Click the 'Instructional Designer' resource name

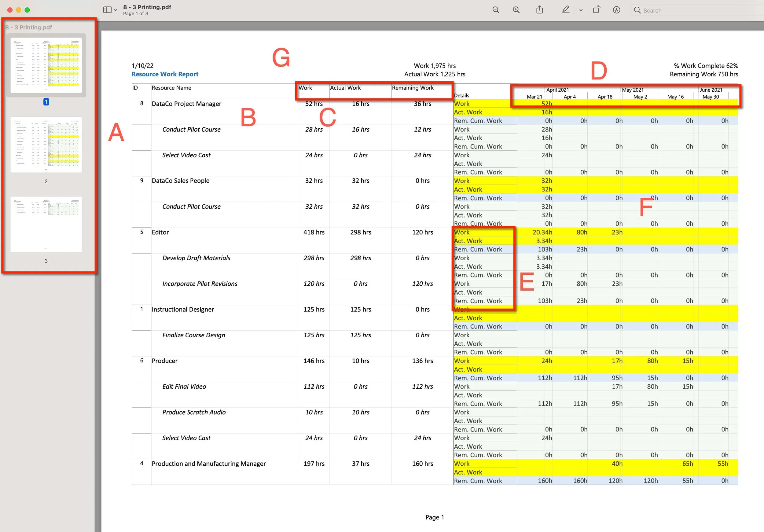tap(183, 310)
